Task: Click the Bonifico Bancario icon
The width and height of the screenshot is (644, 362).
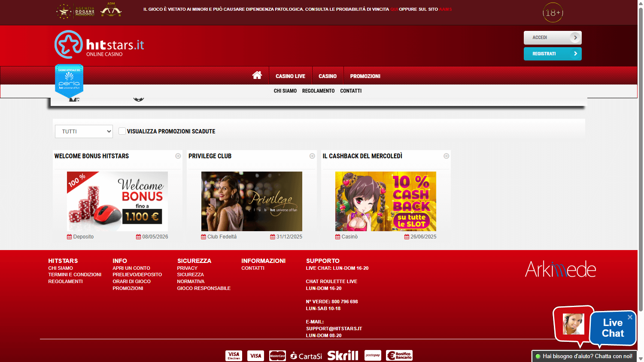Action: (x=399, y=355)
